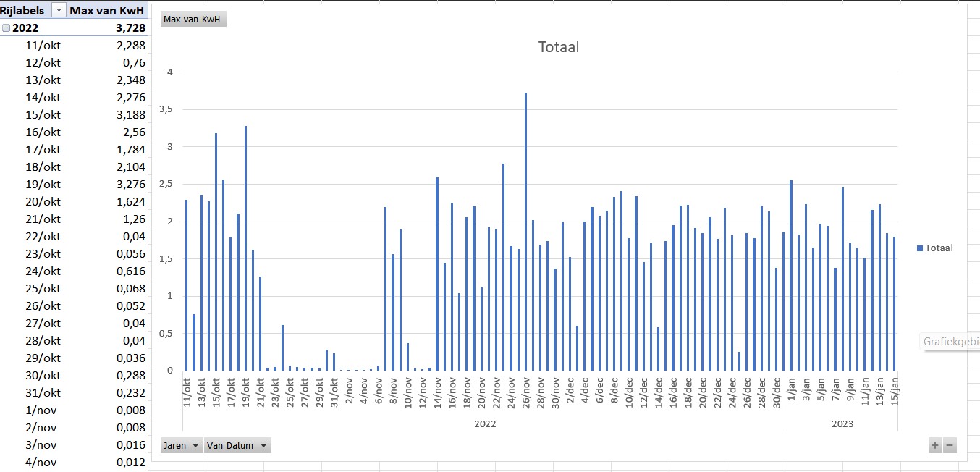
Task: Select the Max van KwH column header cell
Action: click(107, 11)
